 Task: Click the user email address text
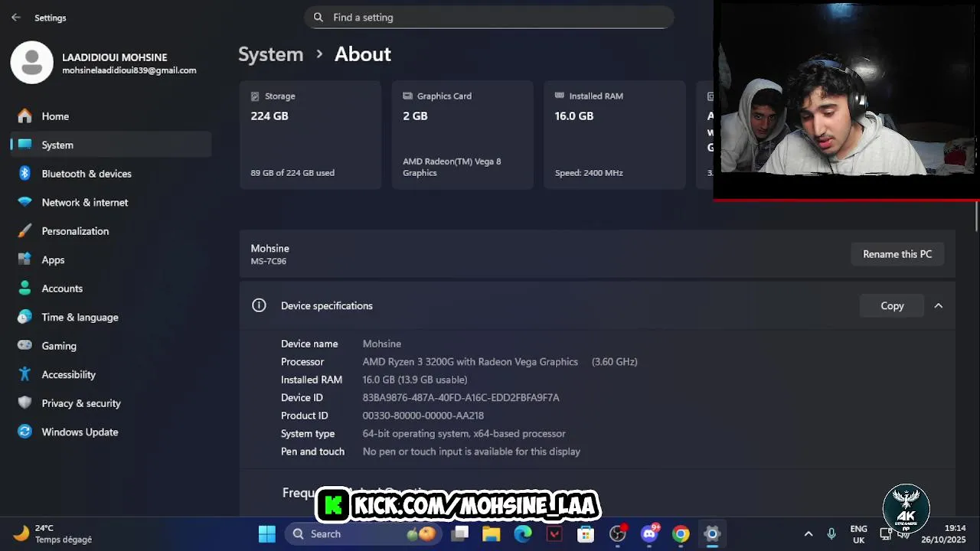coord(129,70)
